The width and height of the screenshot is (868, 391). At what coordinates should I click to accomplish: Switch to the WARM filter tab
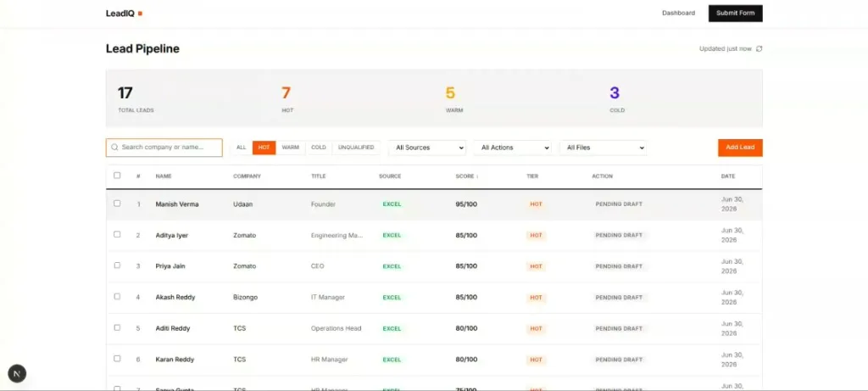coord(290,148)
